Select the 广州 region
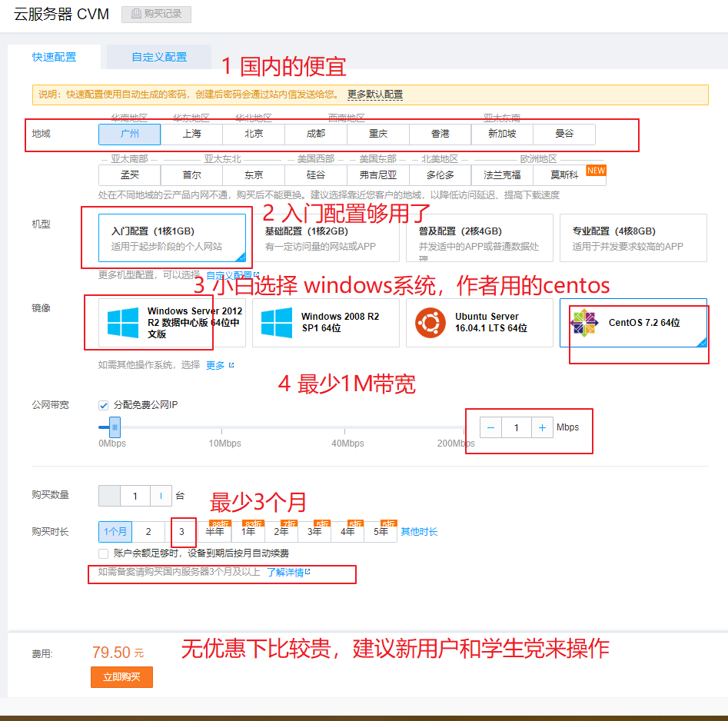This screenshot has width=728, height=721. tap(130, 135)
